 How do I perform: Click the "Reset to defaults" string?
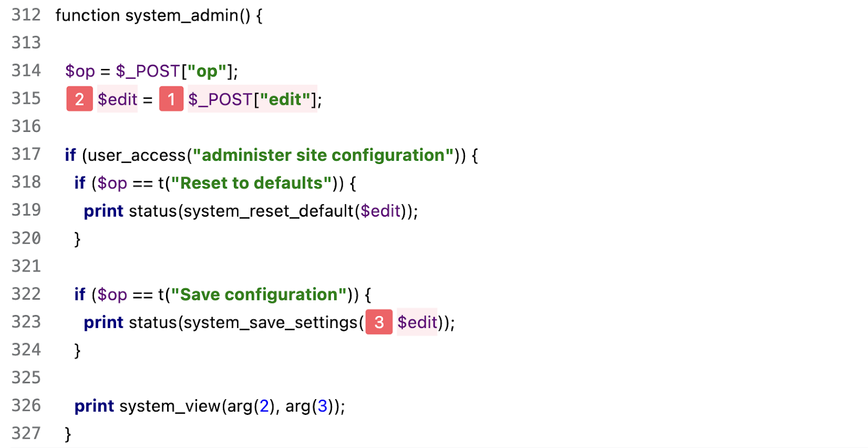(251, 183)
